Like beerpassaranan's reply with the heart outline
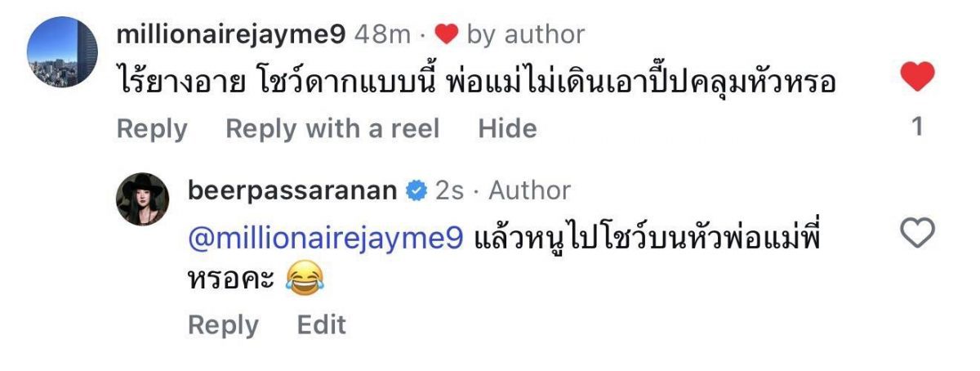The image size is (980, 371). (917, 235)
